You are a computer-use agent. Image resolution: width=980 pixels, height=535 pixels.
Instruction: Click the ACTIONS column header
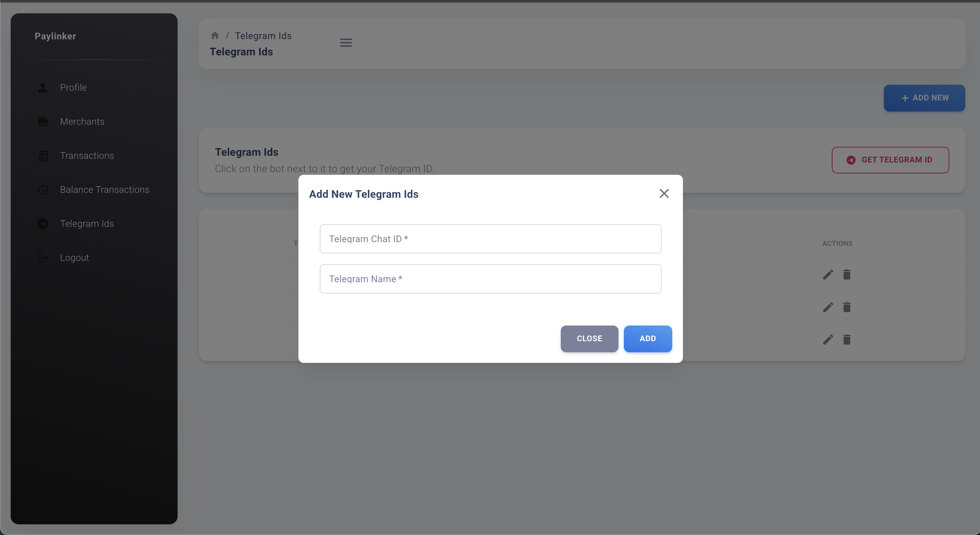click(837, 243)
